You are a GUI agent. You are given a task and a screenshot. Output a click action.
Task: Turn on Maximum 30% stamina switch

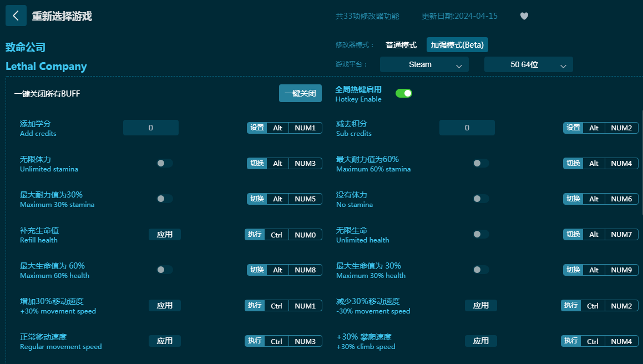click(x=165, y=199)
